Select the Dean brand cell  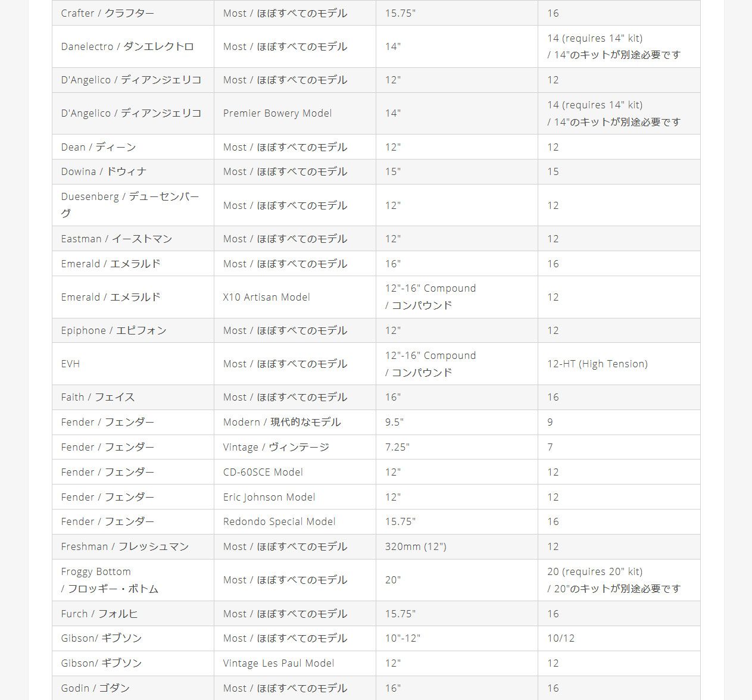99,147
